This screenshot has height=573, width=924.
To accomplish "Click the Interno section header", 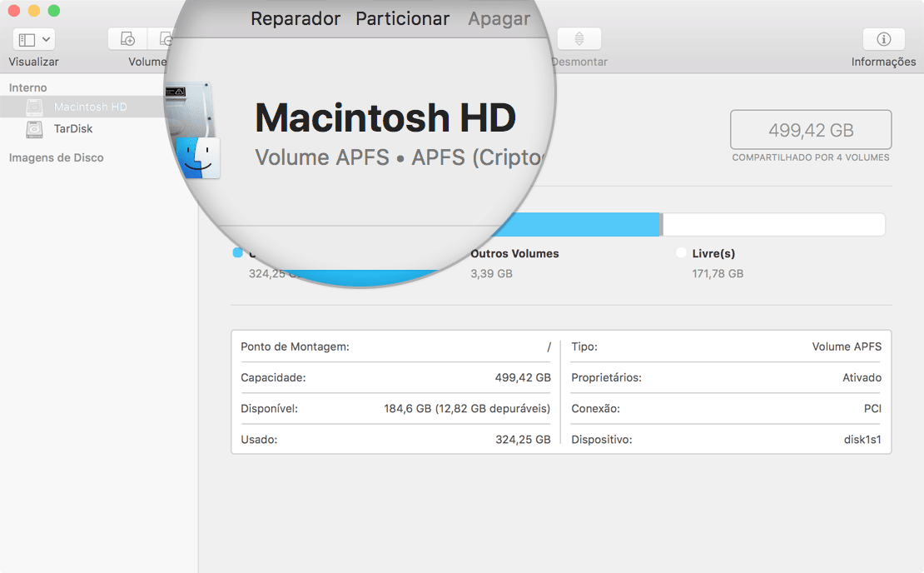I will tap(27, 87).
